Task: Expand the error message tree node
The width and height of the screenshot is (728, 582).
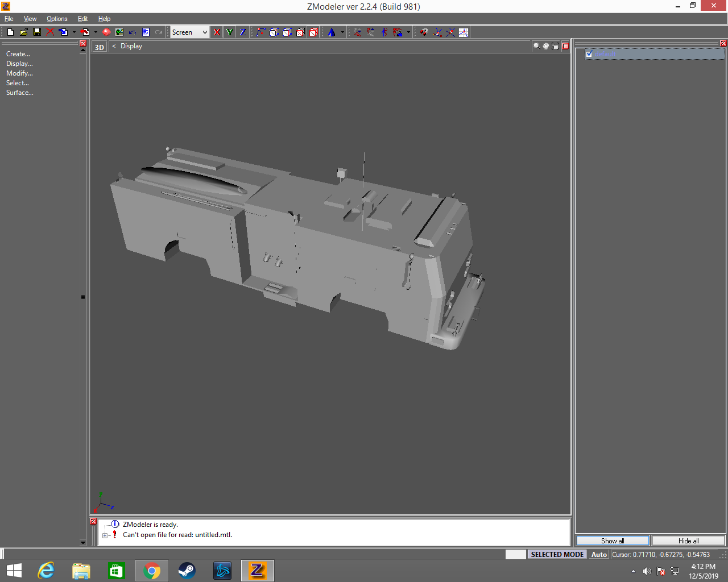Action: click(x=105, y=535)
